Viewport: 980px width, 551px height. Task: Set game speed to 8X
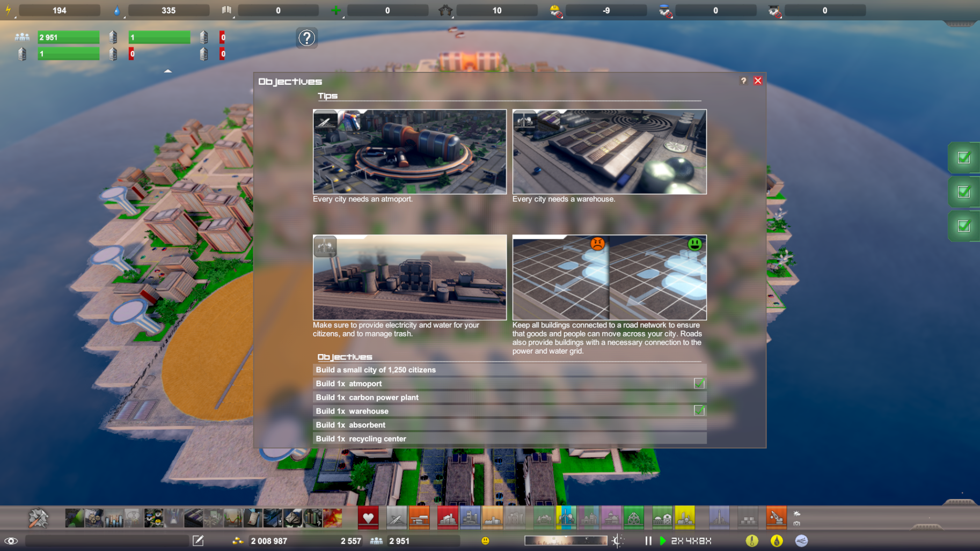[705, 541]
